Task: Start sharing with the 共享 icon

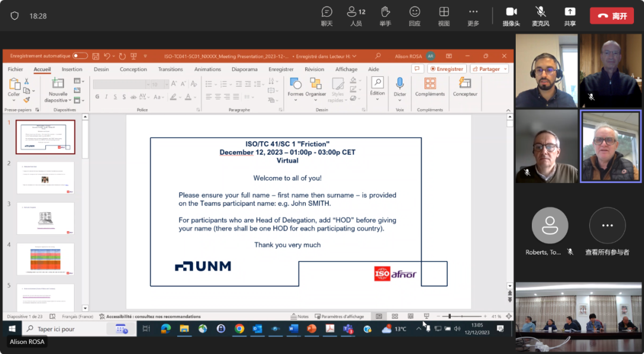Action: pos(570,15)
